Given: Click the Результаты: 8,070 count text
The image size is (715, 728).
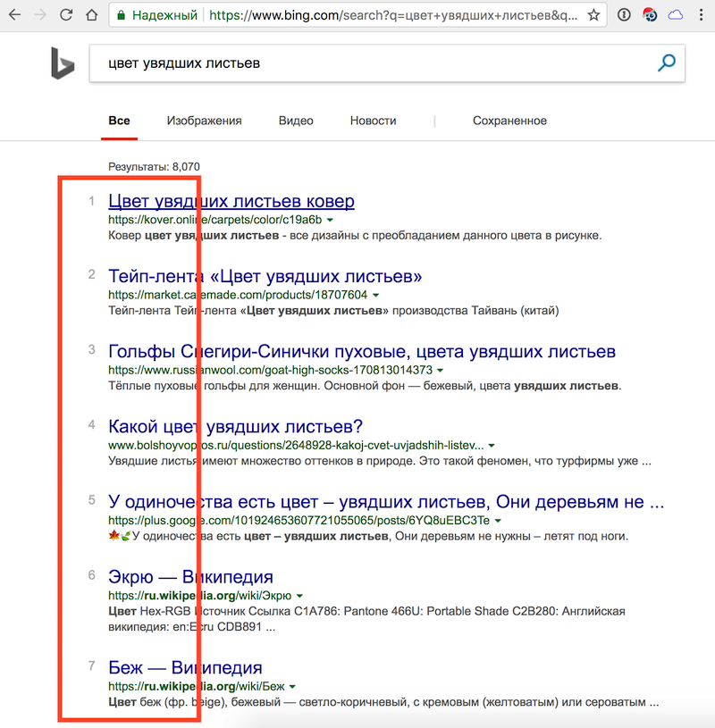Looking at the screenshot, I should (x=155, y=167).
